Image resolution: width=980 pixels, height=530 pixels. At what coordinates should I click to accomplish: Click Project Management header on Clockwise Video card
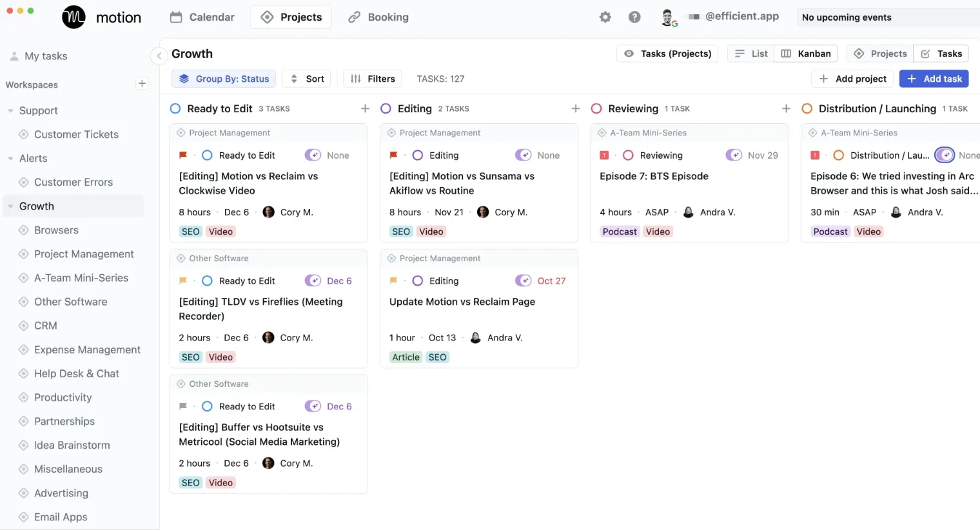230,133
